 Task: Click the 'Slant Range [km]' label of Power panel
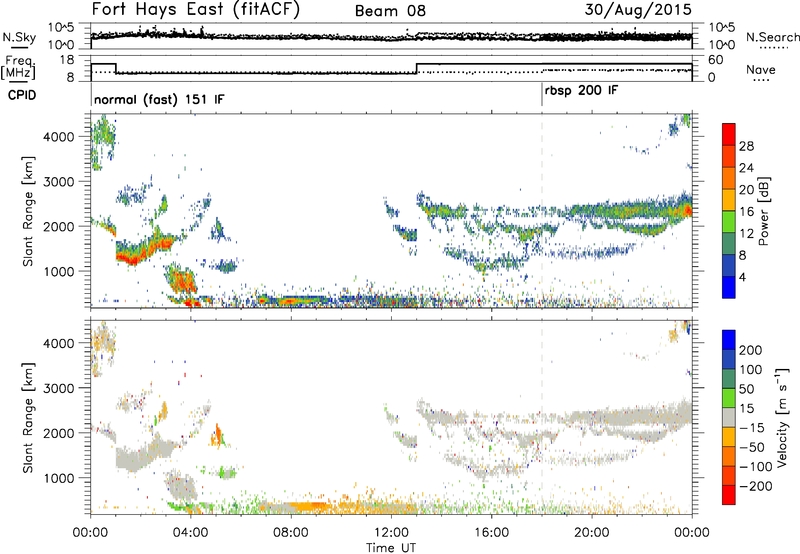(28, 211)
